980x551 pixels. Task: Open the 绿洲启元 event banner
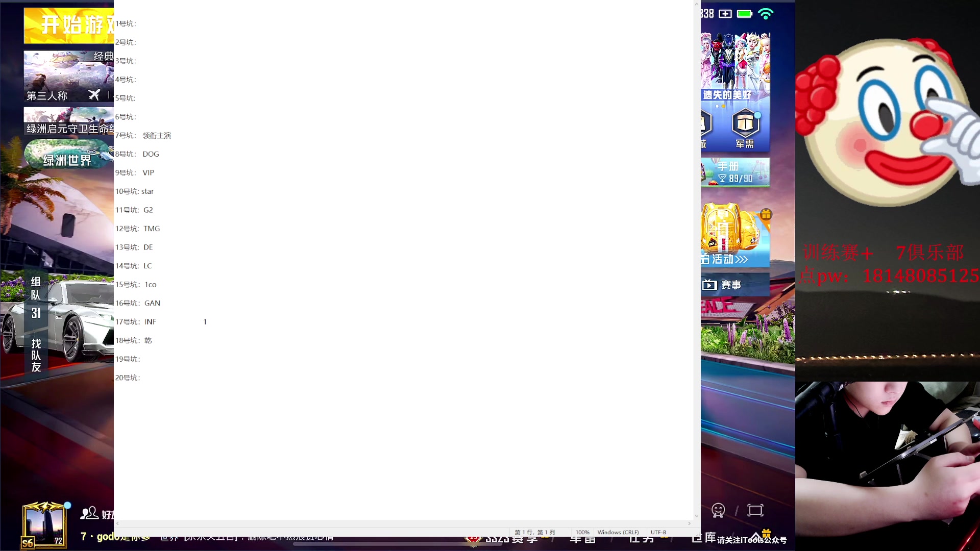click(x=69, y=121)
